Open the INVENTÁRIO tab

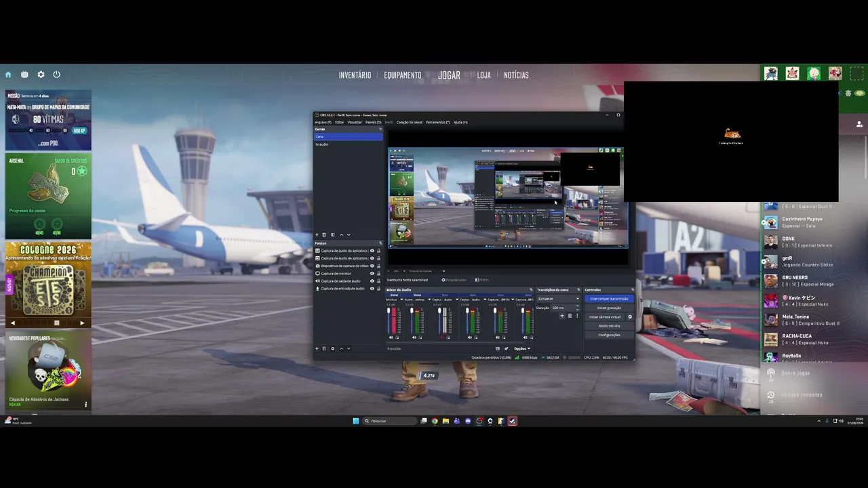point(355,75)
